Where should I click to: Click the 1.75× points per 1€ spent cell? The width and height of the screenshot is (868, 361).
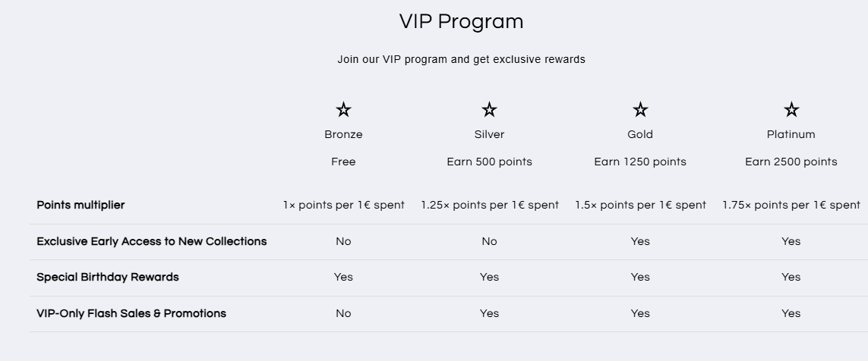point(791,205)
